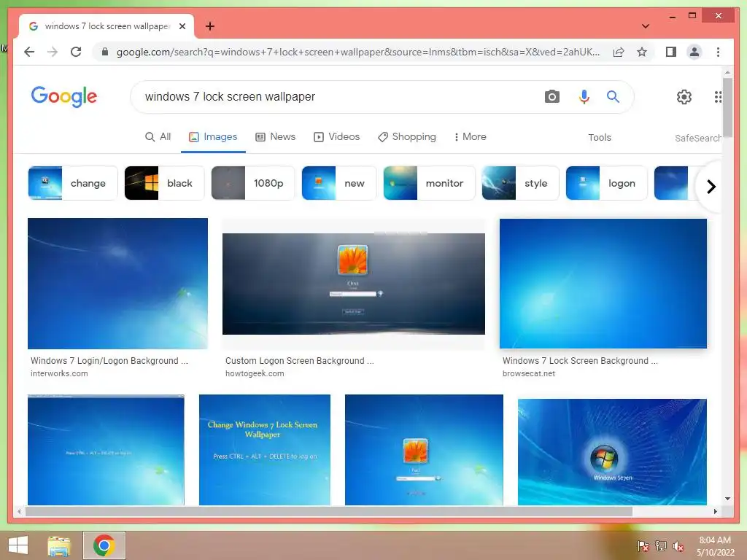Filter images by the 'black' chip
The height and width of the screenshot is (560, 747).
tap(164, 183)
